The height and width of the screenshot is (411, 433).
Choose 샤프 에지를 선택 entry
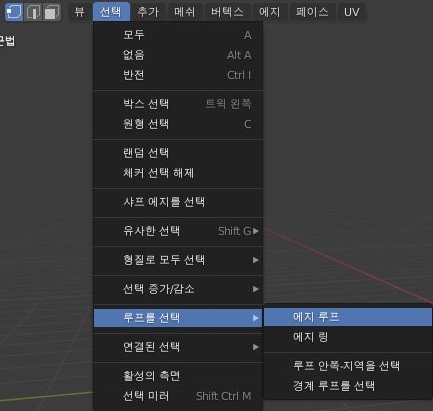click(x=178, y=202)
